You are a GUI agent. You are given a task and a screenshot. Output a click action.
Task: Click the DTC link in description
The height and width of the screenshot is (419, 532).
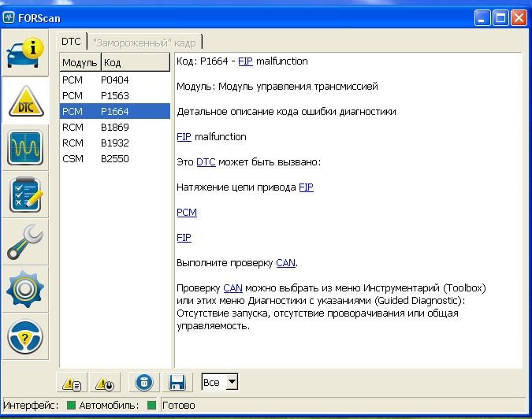(x=206, y=162)
